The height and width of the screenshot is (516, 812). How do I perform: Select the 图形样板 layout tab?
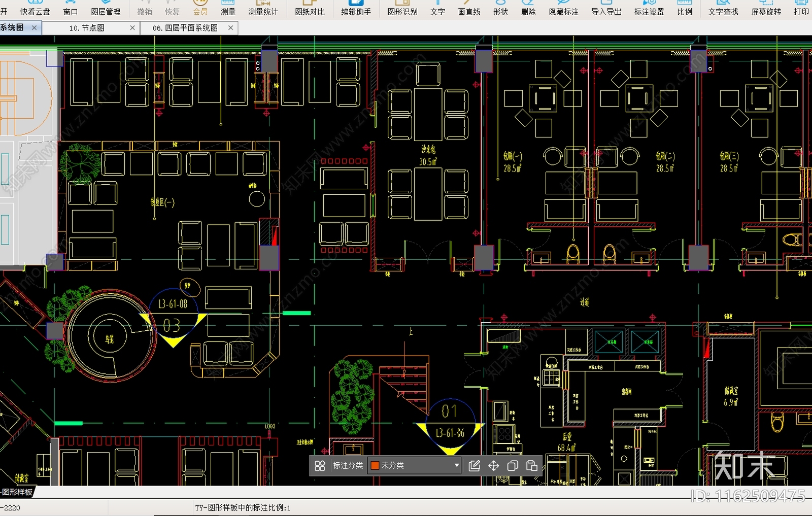pyautogui.click(x=17, y=492)
